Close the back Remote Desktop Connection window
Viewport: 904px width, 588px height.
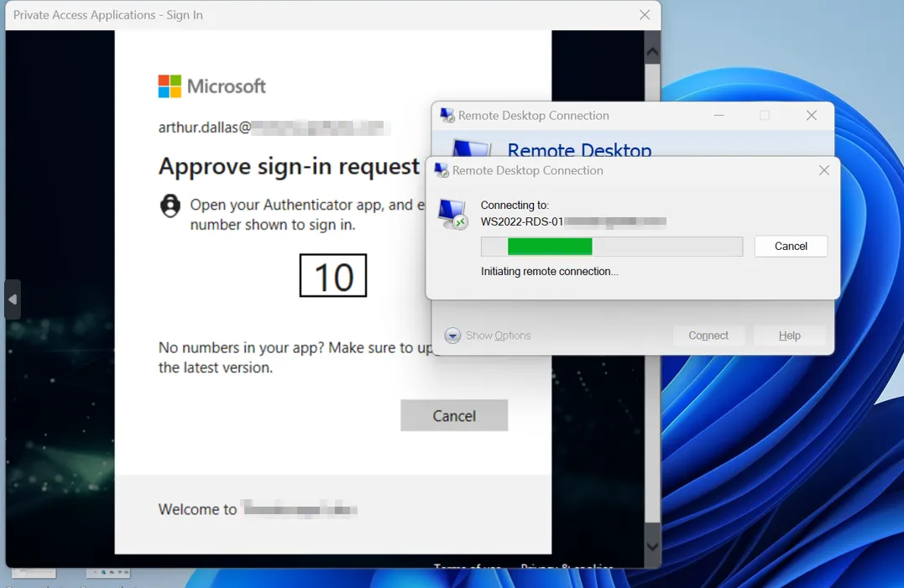[811, 115]
